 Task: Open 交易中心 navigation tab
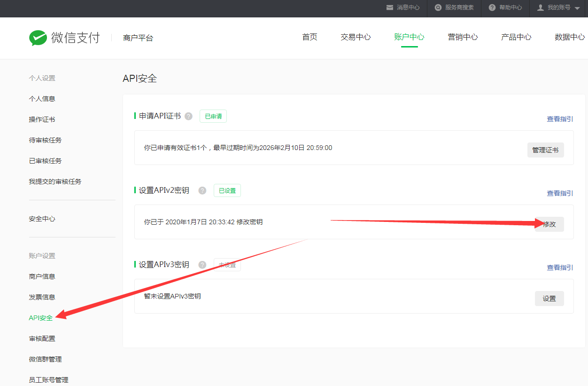point(356,37)
